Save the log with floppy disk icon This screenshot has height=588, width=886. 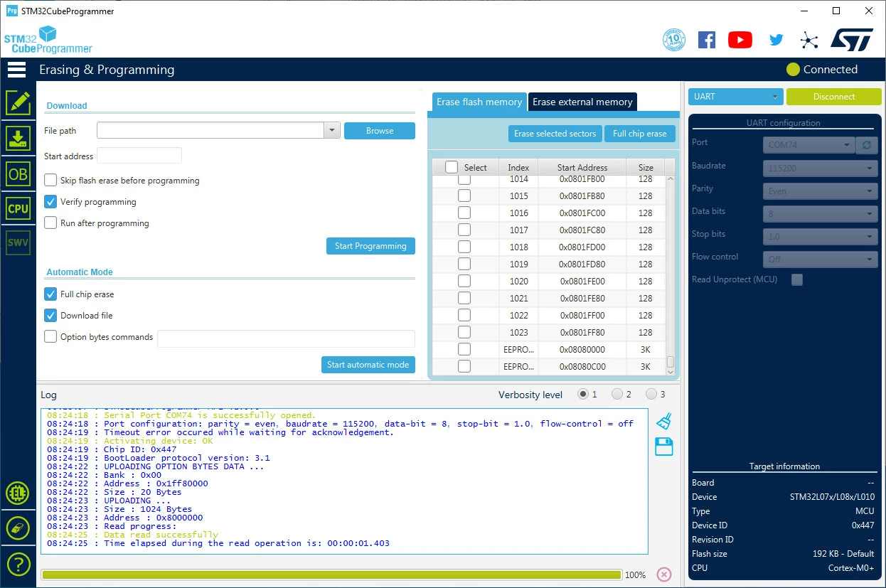663,447
